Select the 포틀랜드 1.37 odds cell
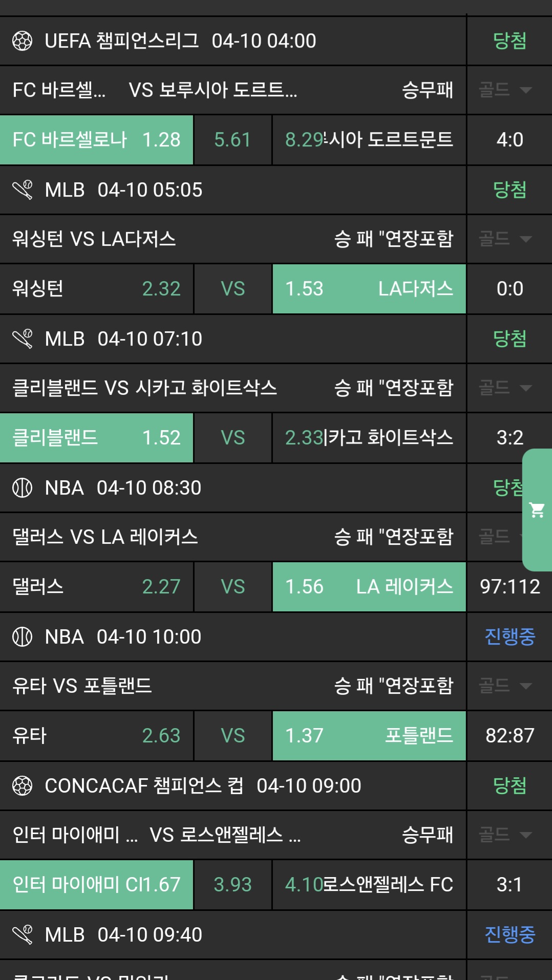 click(x=369, y=736)
